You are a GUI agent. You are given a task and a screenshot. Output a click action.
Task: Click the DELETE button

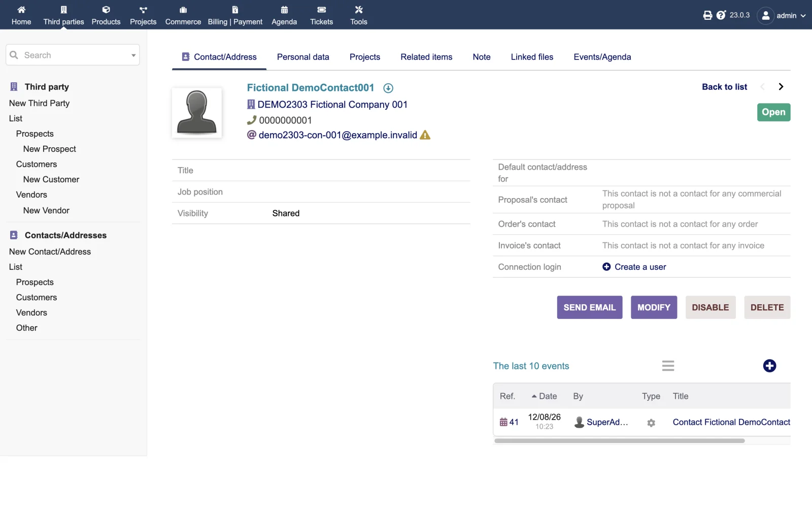[x=767, y=307]
